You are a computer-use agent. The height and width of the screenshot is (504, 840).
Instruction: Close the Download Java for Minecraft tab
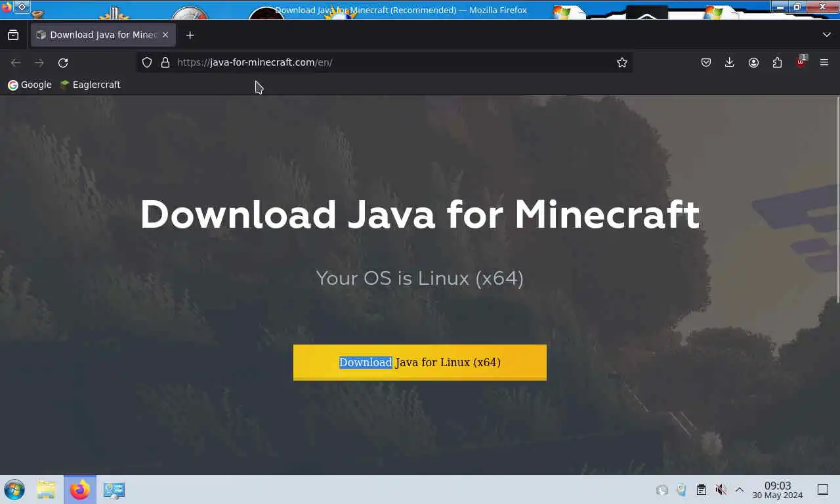pyautogui.click(x=165, y=35)
